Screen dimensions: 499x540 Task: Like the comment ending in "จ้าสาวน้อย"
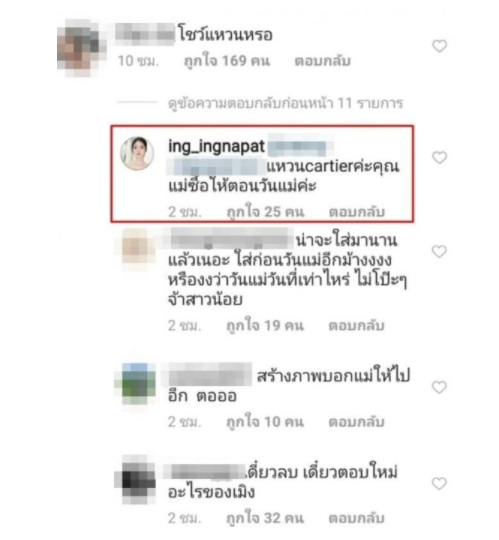click(439, 251)
